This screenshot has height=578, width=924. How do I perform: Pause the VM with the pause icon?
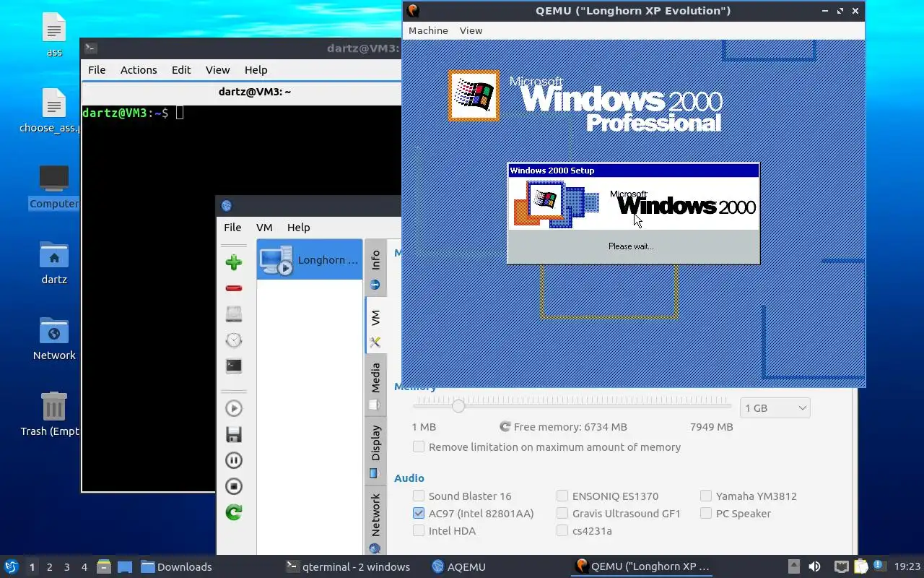(233, 460)
